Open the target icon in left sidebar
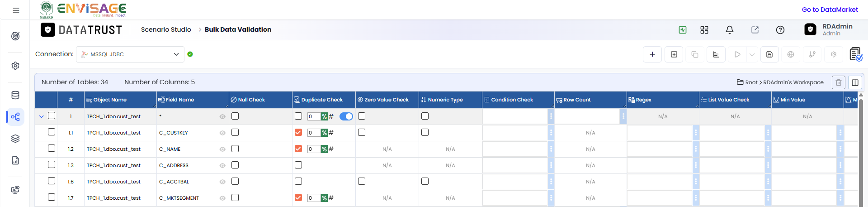This screenshot has height=207, width=868. pos(15,36)
